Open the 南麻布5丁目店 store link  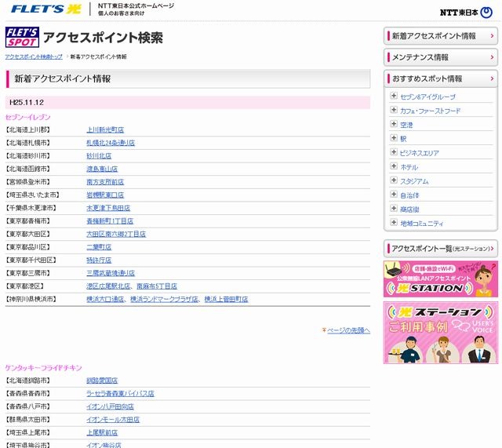pyautogui.click(x=157, y=286)
